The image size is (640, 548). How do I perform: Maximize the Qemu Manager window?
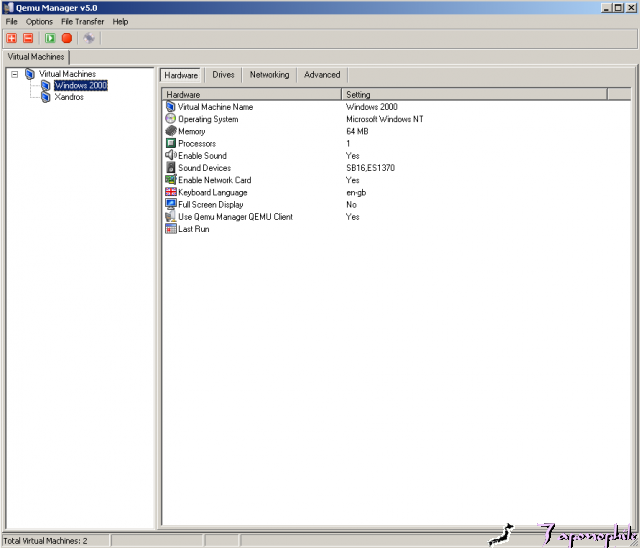[x=618, y=7]
